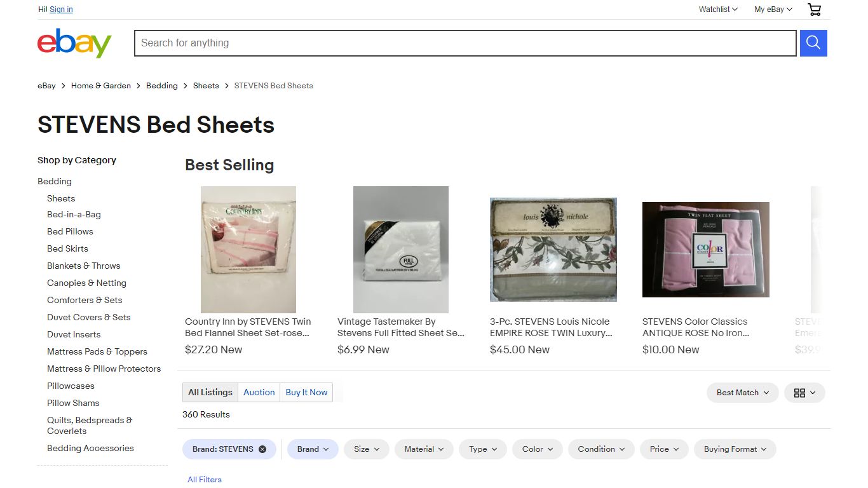Image resolution: width=868 pixels, height=488 pixels.
Task: Select Comforters & Sets category
Action: pyautogui.click(x=85, y=301)
